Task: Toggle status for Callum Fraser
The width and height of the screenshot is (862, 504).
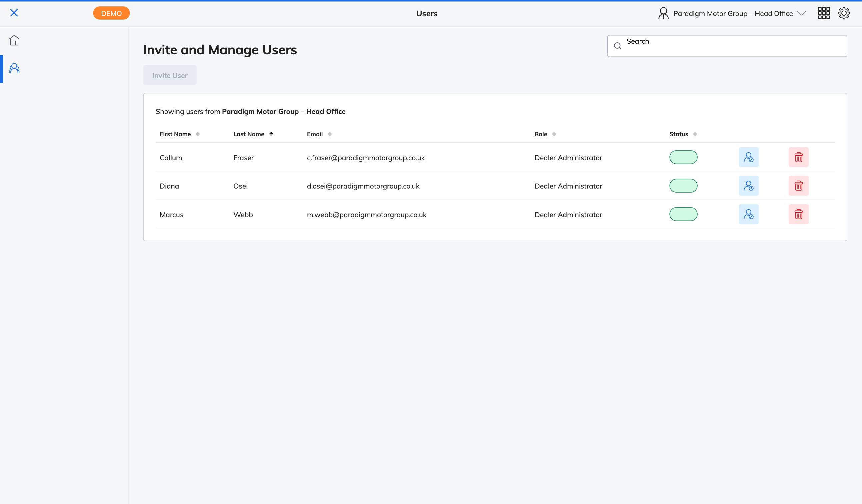Action: coord(683,157)
